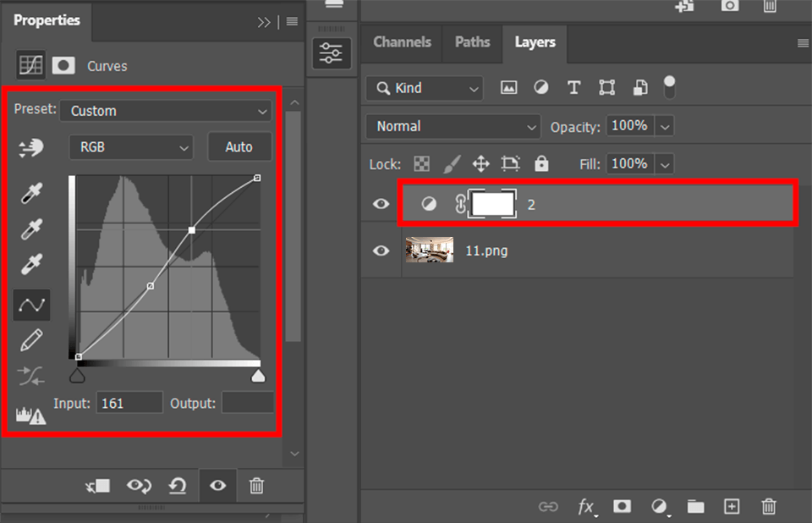This screenshot has height=523, width=812.
Task: Lock image pixels brush icon
Action: click(x=452, y=164)
